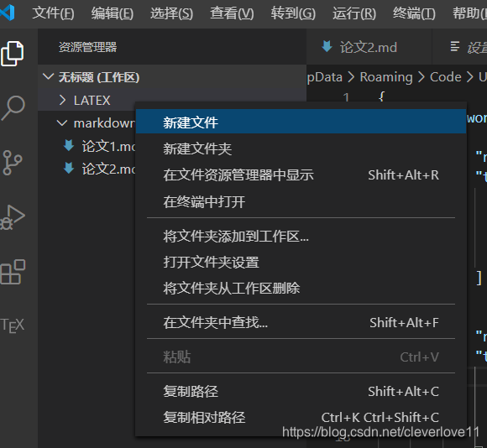Expand the LATEX folder chevron

click(62, 100)
